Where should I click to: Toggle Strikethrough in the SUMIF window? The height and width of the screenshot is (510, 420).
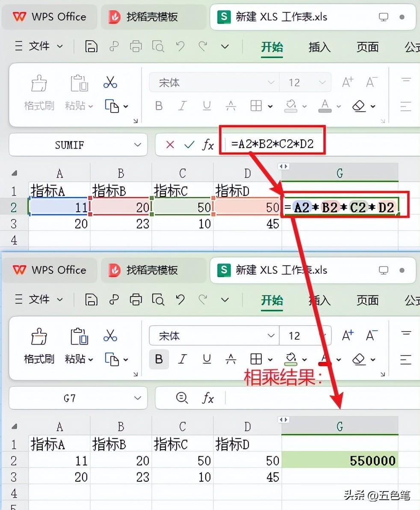pyautogui.click(x=231, y=106)
